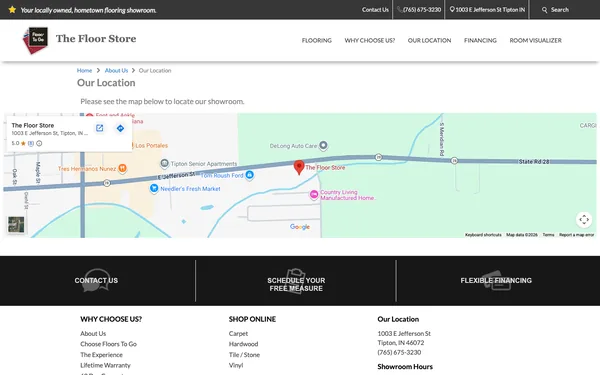The width and height of the screenshot is (600, 375).
Task: Click the phone icon beside (765) 675-3230
Action: tap(399, 10)
